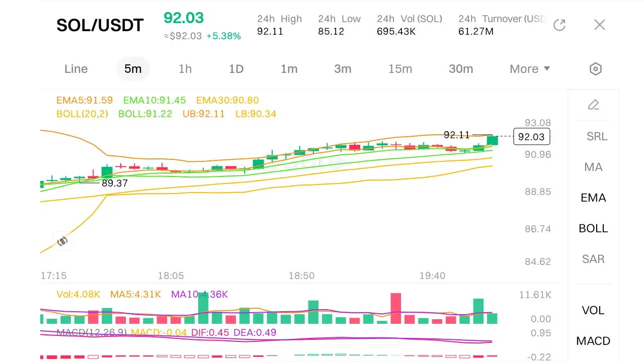Click the share/export arrow icon
Viewport: 644px width, 362px height.
[x=559, y=25]
